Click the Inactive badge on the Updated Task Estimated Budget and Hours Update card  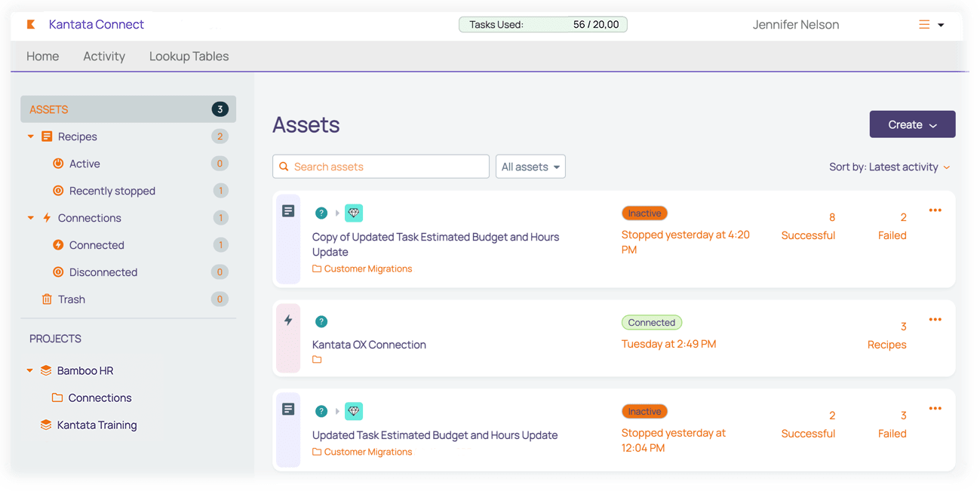[644, 412]
